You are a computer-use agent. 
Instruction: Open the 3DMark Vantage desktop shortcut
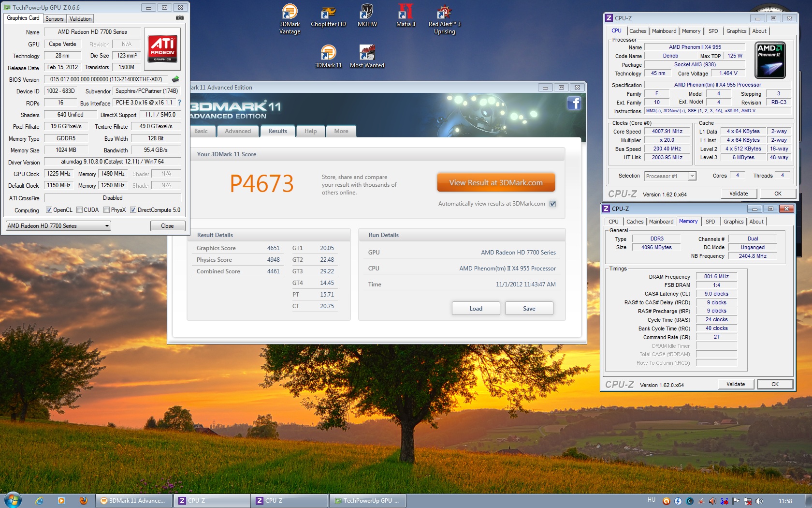click(x=290, y=19)
